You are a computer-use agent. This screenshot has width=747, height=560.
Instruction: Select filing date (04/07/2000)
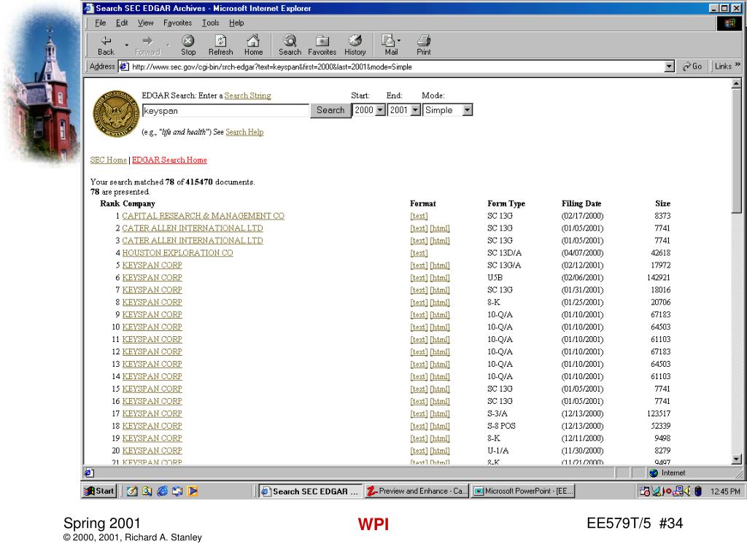click(582, 253)
